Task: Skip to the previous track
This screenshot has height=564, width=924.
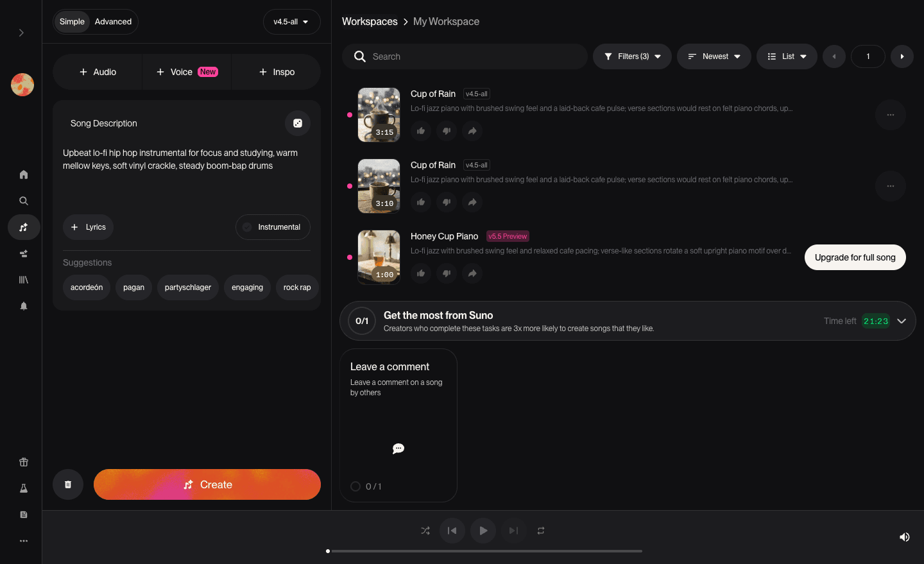Action: pyautogui.click(x=452, y=531)
